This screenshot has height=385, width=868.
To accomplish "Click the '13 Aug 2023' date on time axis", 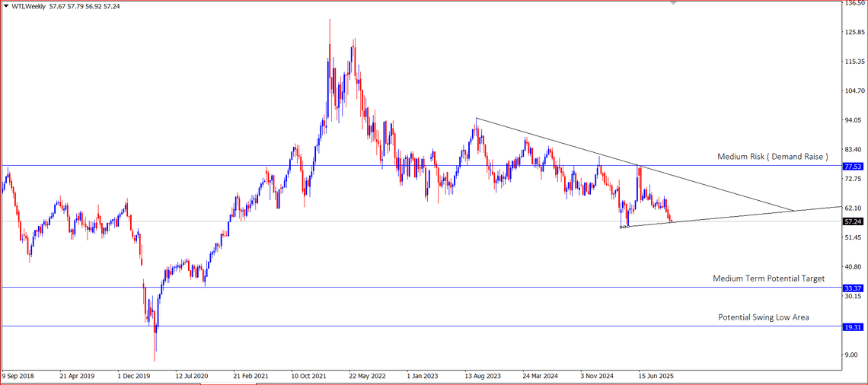I will (x=484, y=376).
